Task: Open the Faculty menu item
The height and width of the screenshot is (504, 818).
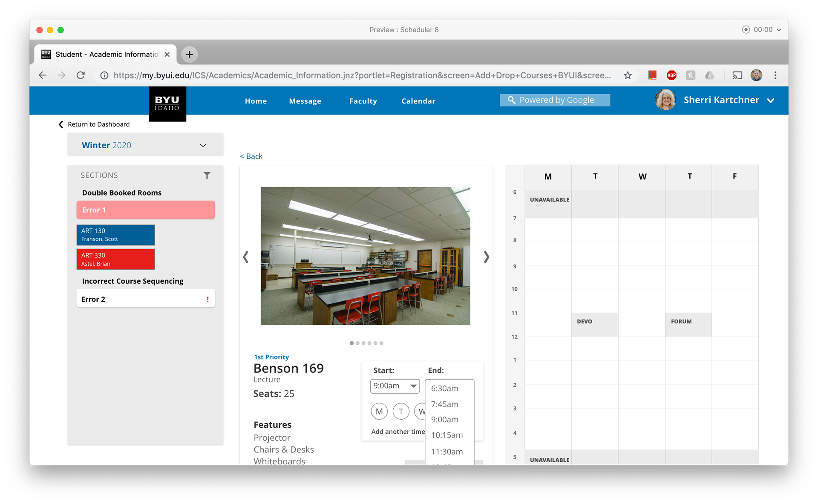Action: click(x=363, y=101)
